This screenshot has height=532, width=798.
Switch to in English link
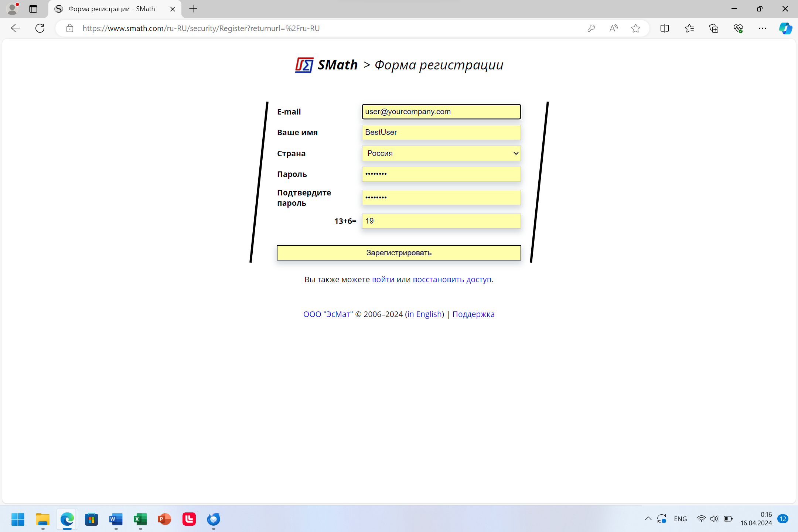tap(424, 314)
